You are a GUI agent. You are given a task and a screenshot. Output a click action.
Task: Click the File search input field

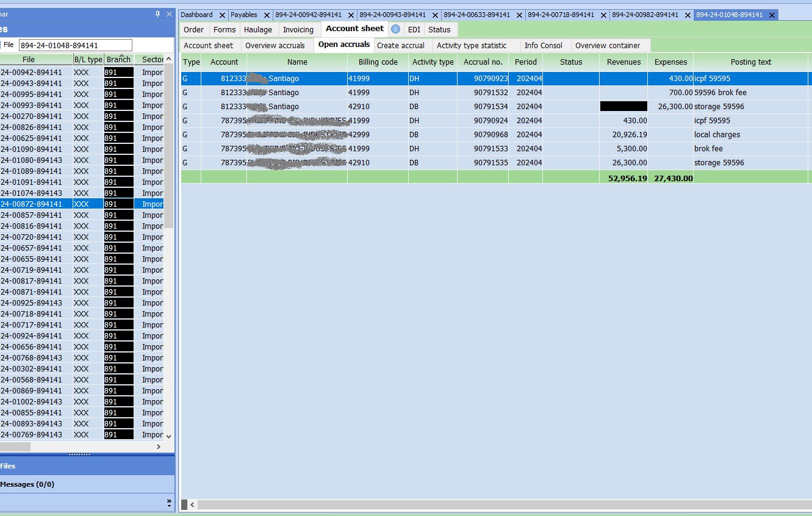[x=76, y=45]
